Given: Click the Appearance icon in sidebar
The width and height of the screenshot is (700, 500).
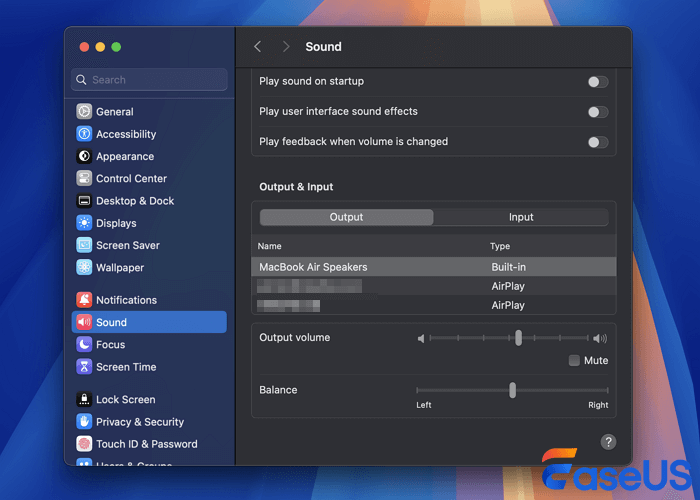Looking at the screenshot, I should coord(84,156).
